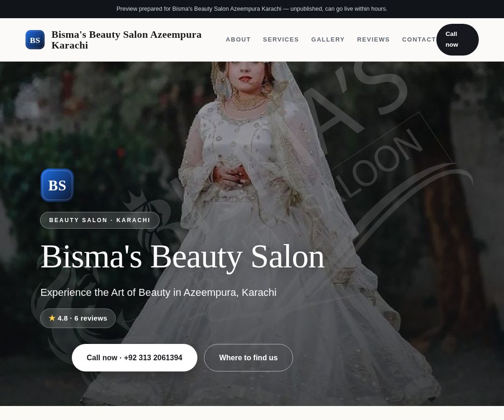Click the BEAUTY SALON · KARACHI tag
This screenshot has width=504, height=420.
coord(100,220)
